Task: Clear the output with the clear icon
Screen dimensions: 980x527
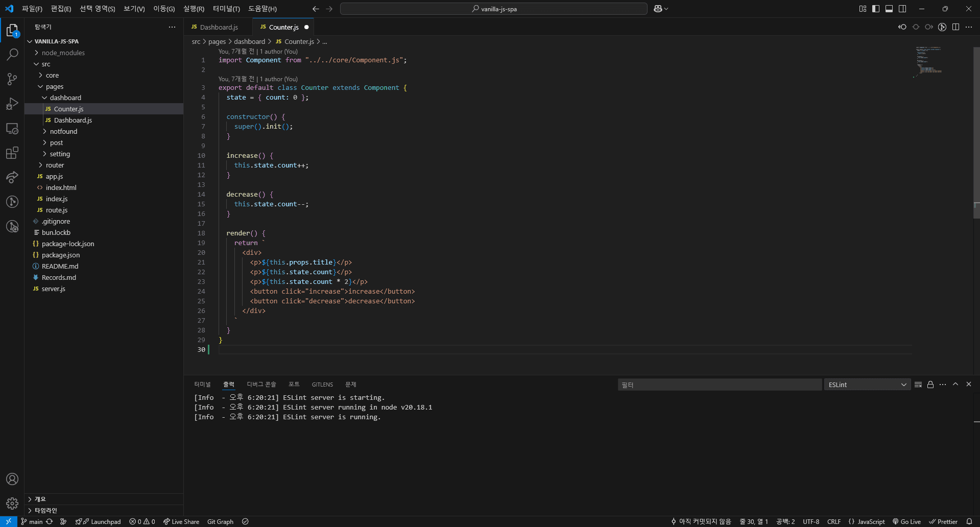Action: coord(918,385)
